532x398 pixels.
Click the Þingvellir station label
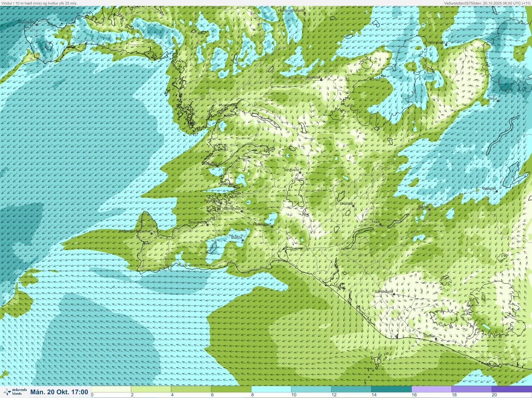coord(291,170)
